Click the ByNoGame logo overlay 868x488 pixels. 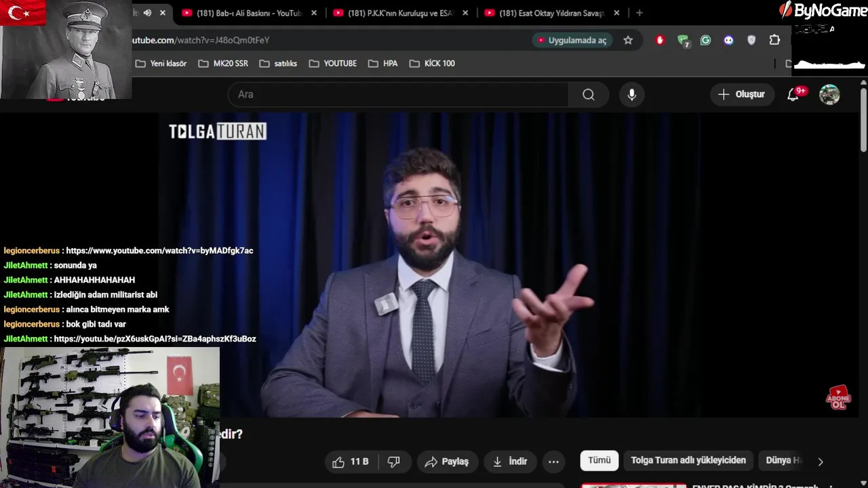click(x=823, y=10)
